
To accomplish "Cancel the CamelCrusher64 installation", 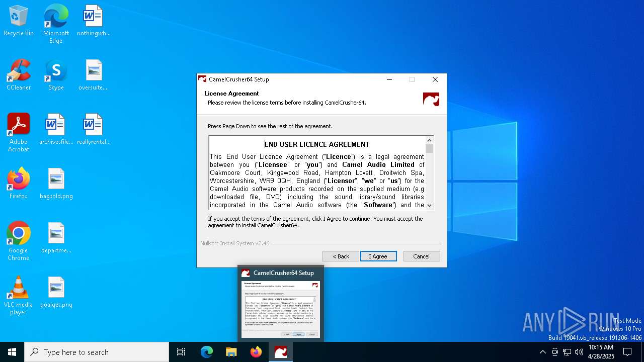I will 422,256.
